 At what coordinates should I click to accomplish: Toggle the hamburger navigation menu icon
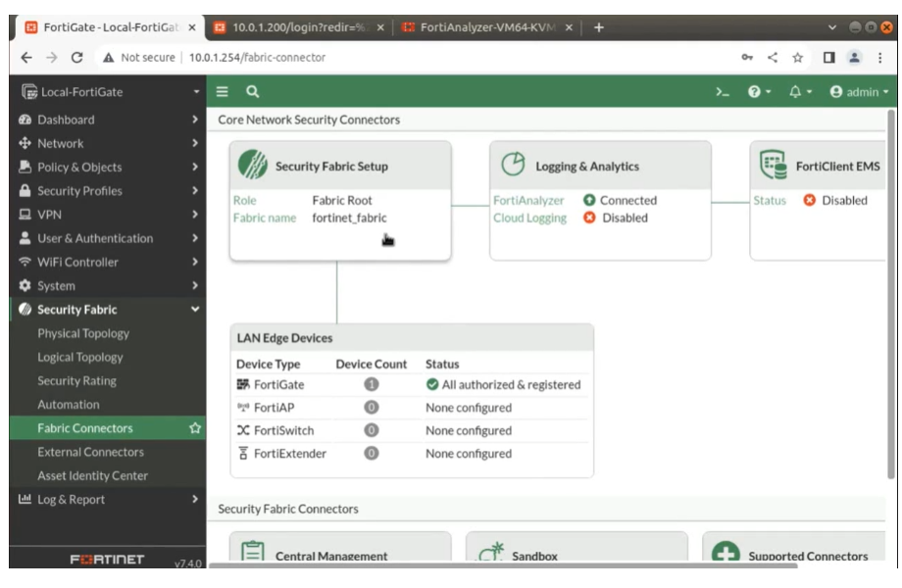[x=222, y=91]
